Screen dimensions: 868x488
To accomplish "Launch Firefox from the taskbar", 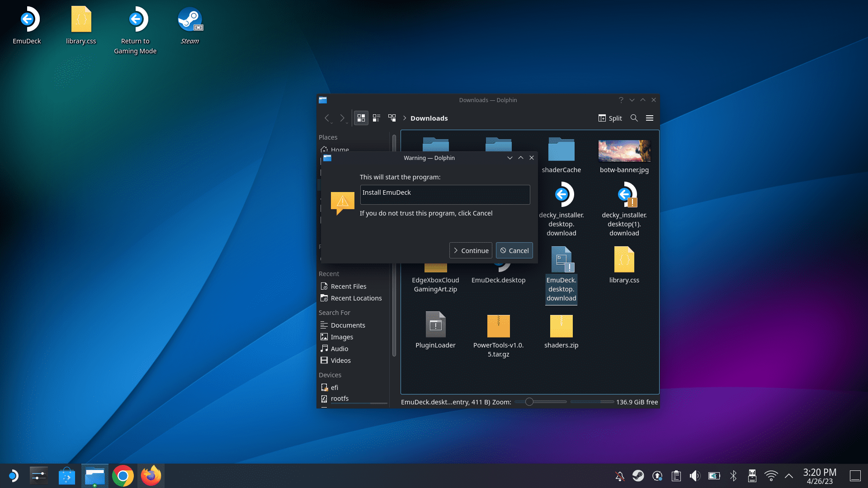I will tap(151, 476).
